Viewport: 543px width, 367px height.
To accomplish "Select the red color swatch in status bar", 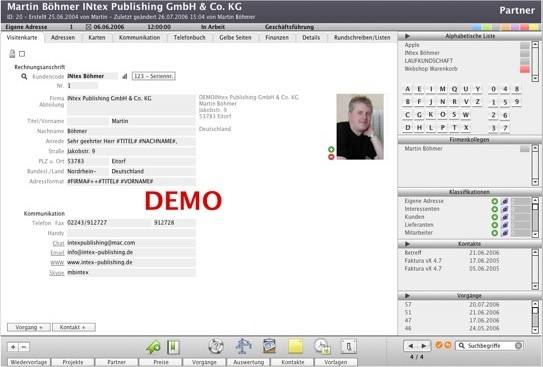I will tap(525, 27).
